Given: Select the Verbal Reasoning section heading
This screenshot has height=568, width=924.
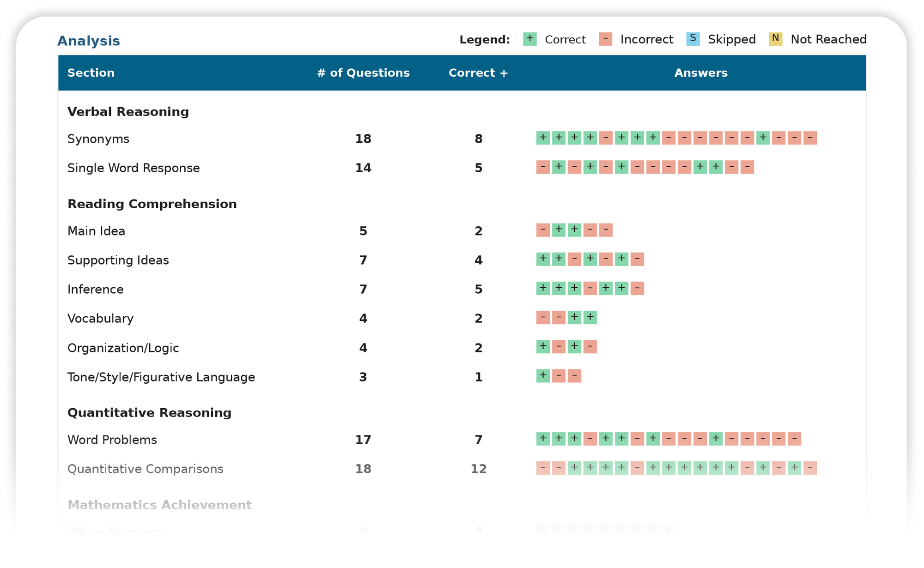Looking at the screenshot, I should coord(128,112).
